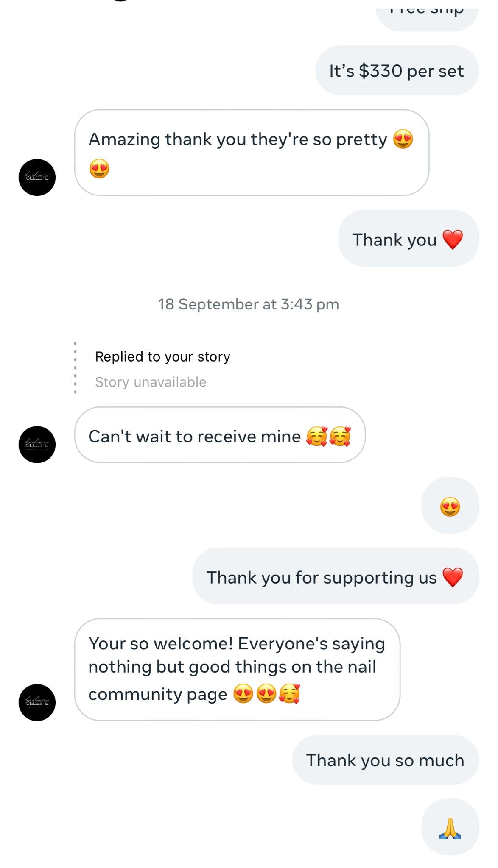Select the nail community page message bubble
The height and width of the screenshot is (868, 498).
[x=237, y=668]
